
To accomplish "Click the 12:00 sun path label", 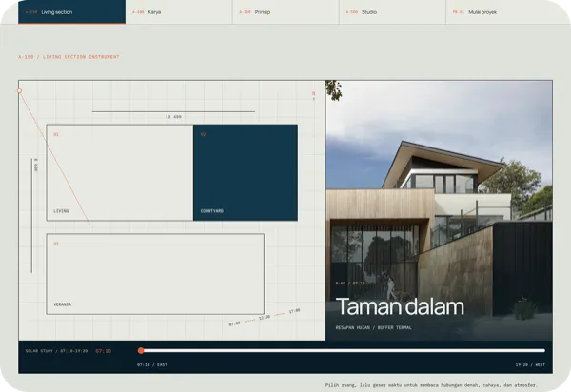I will tap(265, 318).
